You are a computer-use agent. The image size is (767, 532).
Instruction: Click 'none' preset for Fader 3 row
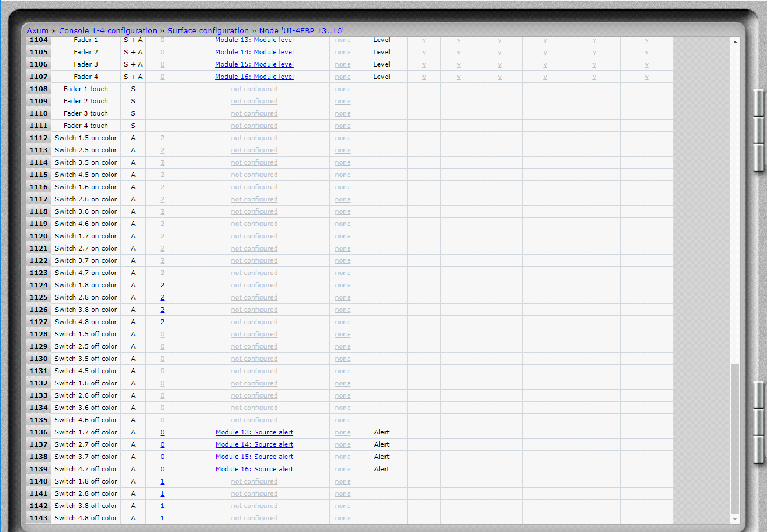[x=343, y=64]
